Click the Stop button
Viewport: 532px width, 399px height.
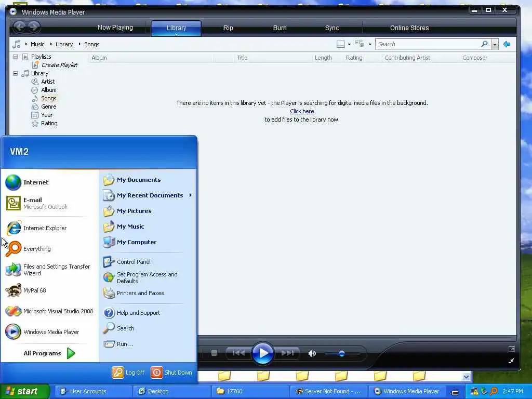(x=214, y=353)
